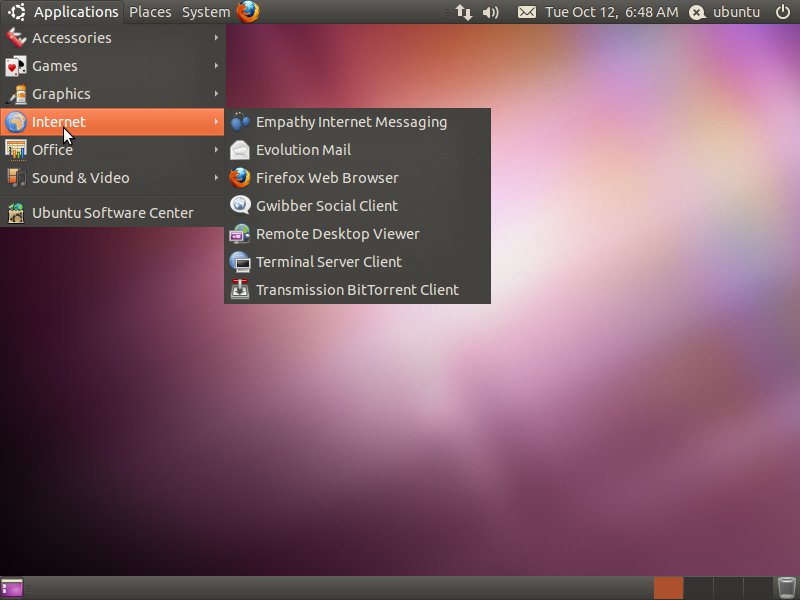Image resolution: width=800 pixels, height=600 pixels.
Task: Launch Firefox from the top panel icon
Action: click(x=248, y=12)
